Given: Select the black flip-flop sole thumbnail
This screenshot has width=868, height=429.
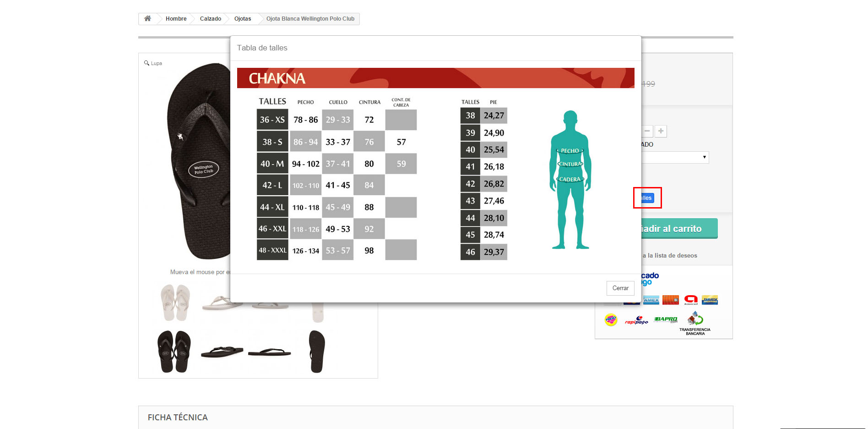Looking at the screenshot, I should click(x=317, y=352).
